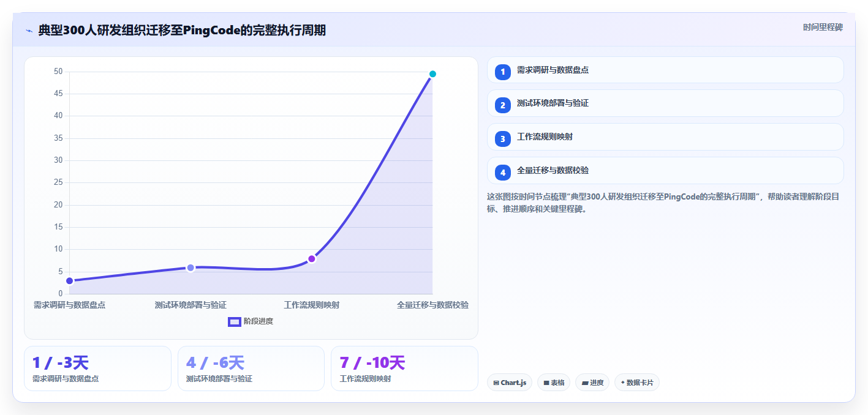Click the 全量迁移与数据校验 x-axis label

pos(432,305)
